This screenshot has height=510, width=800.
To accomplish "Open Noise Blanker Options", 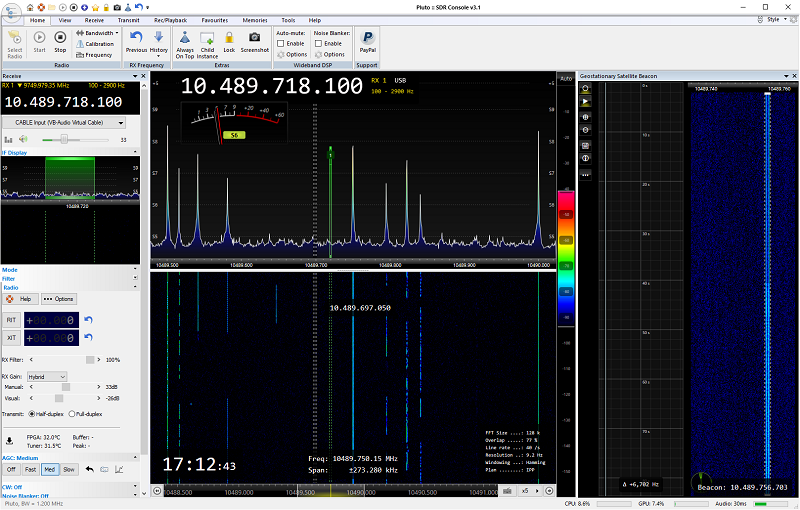I will click(x=330, y=55).
